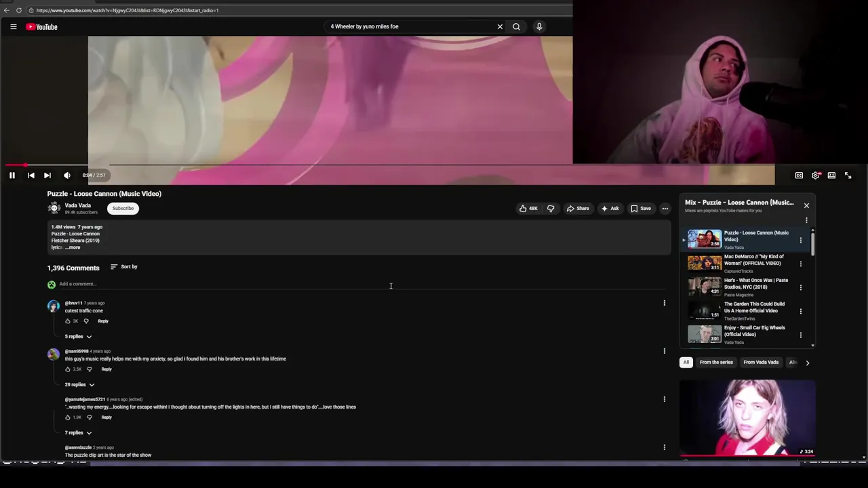The width and height of the screenshot is (868, 488).
Task: Open the Vada Vada channel avatar
Action: coord(54,208)
